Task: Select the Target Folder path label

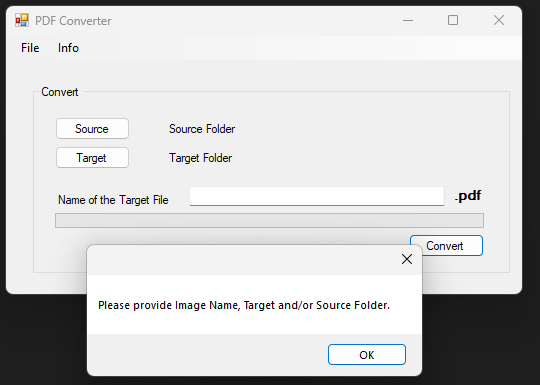Action: pyautogui.click(x=201, y=158)
